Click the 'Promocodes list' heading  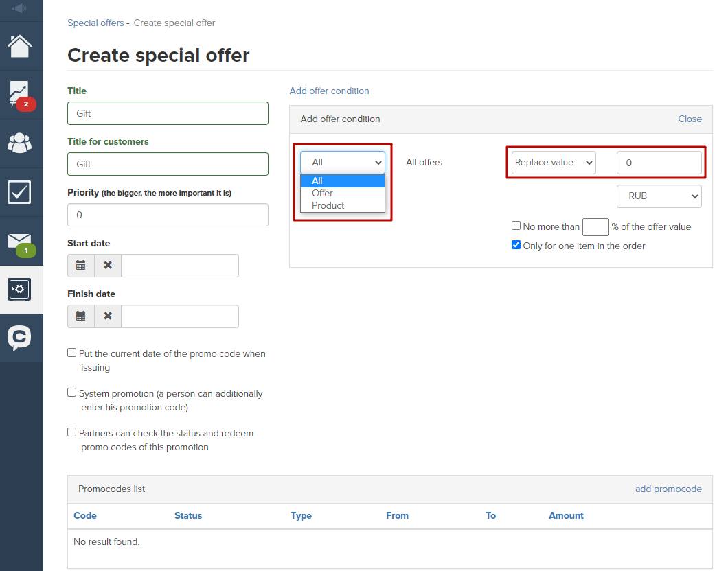(111, 489)
